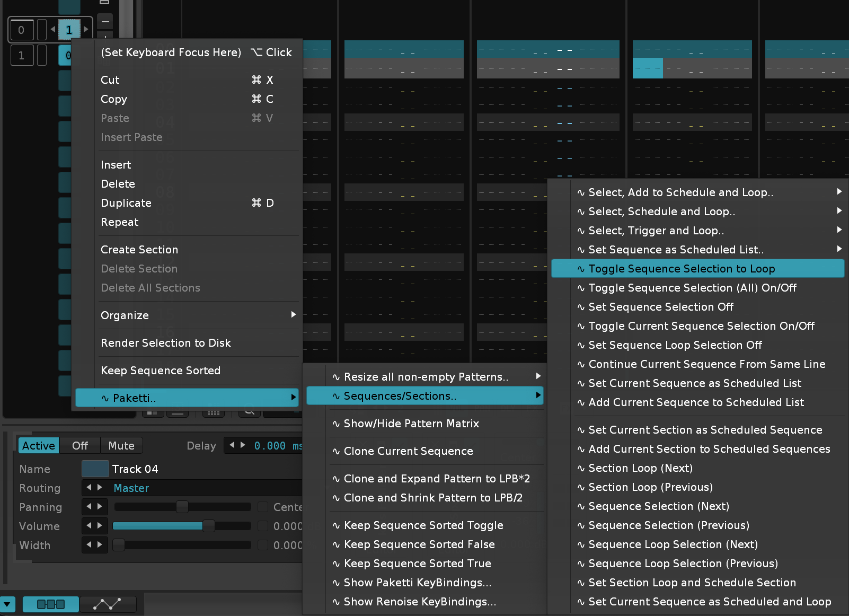Increase Volume with its right arrow
849x616 pixels.
(x=100, y=526)
